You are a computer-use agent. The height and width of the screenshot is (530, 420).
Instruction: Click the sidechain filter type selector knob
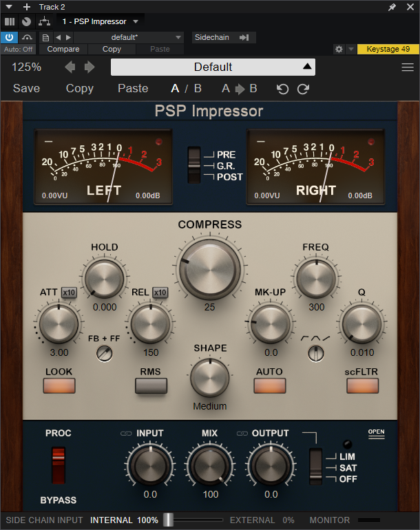(x=316, y=354)
